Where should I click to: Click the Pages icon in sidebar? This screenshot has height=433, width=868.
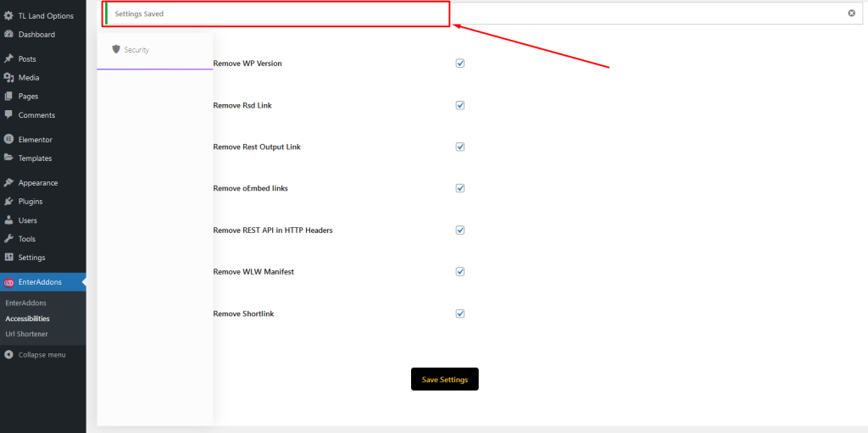click(x=8, y=97)
